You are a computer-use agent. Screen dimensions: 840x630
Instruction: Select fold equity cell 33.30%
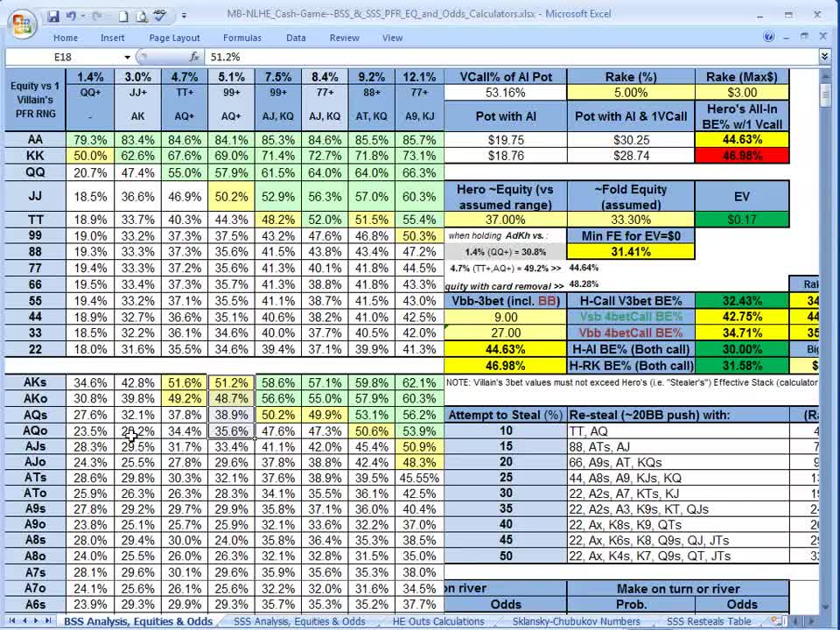[631, 220]
